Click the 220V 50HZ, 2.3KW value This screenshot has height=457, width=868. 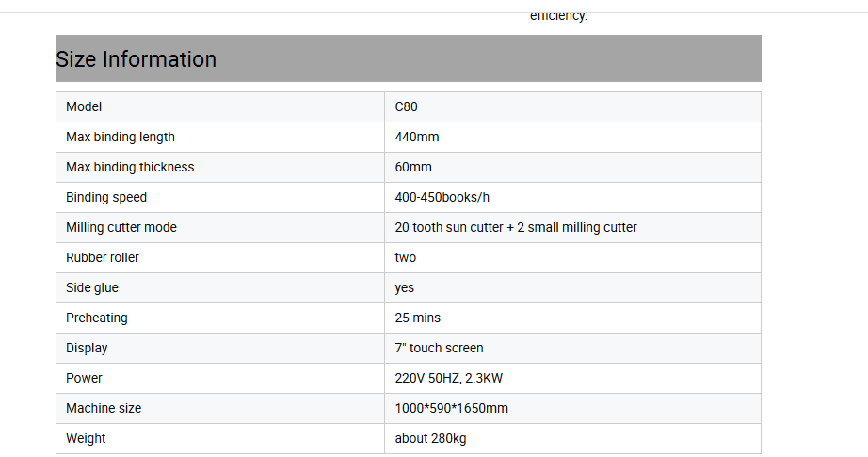[448, 379]
